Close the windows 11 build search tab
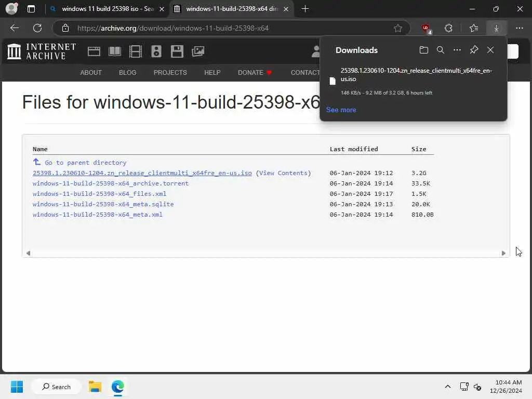 pyautogui.click(x=162, y=9)
